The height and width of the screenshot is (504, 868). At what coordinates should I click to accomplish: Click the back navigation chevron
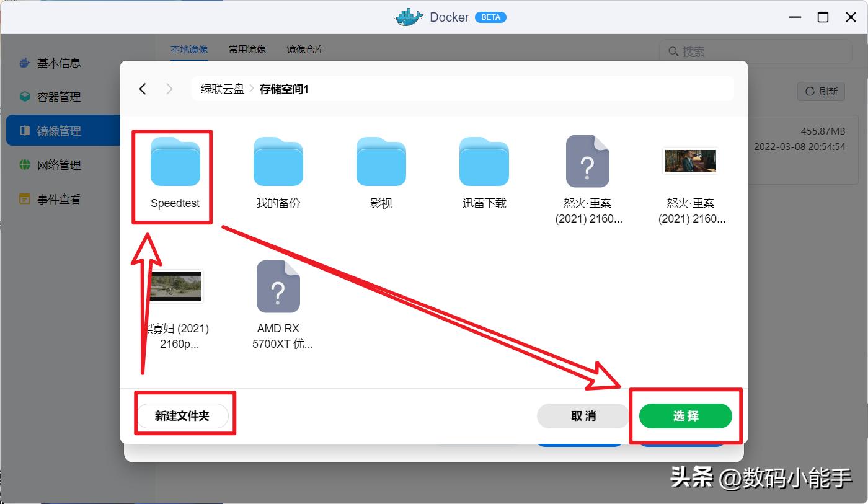click(142, 89)
